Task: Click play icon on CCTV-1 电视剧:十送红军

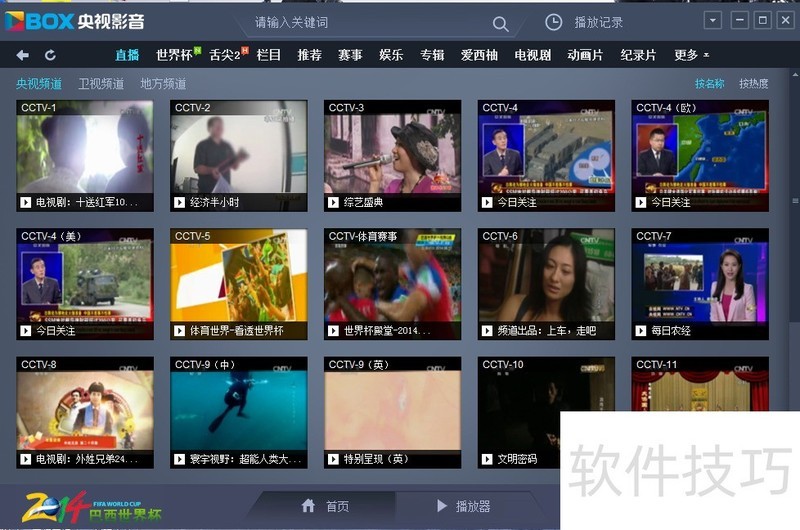Action: coord(26,203)
